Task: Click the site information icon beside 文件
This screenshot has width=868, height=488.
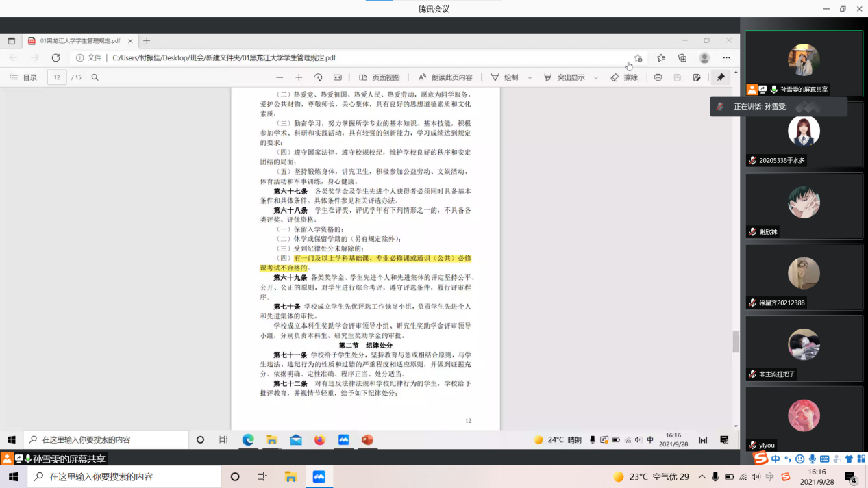Action: click(x=80, y=58)
